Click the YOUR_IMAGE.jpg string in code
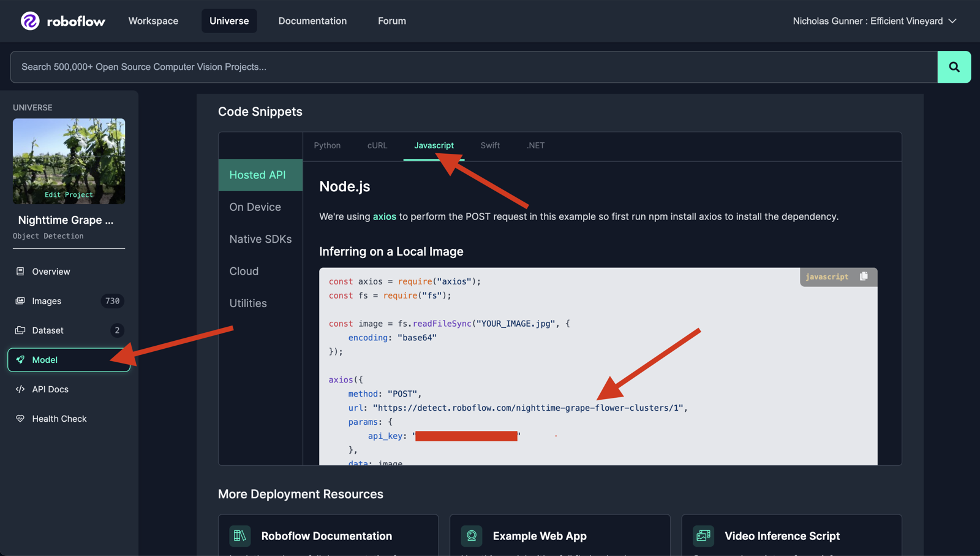Image resolution: width=980 pixels, height=556 pixels. point(516,323)
